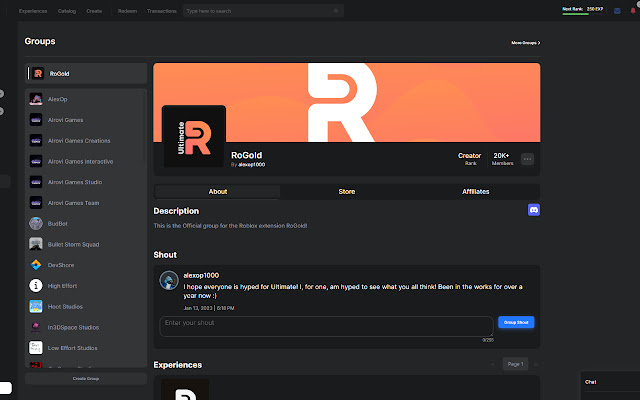Go to next experiences page arrow
Screen dimensions: 640x400
click(x=536, y=364)
